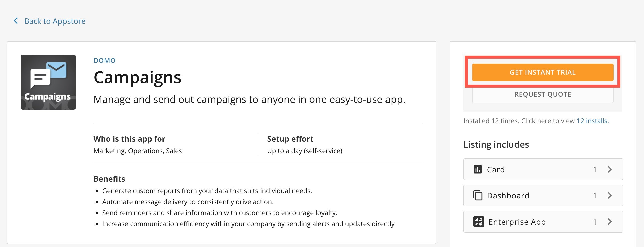
Task: Click the Dashboard stacked pages icon
Action: 478,195
